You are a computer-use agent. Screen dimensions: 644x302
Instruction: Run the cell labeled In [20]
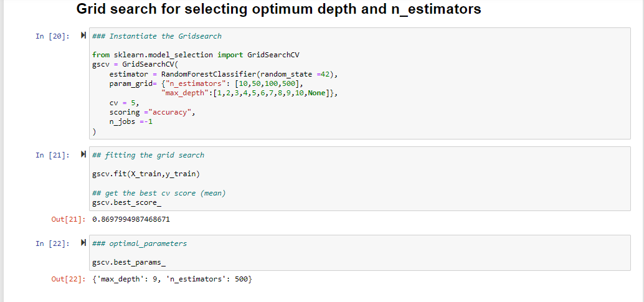(83, 36)
